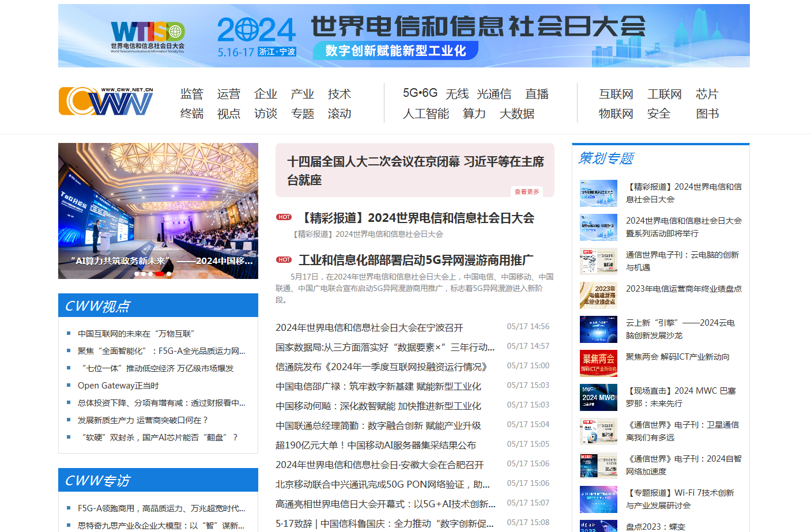Open thumbnail for Wi-Fi 7技术创新与产业发展研讨会
The width and height of the screenshot is (811, 532).
coord(598,499)
